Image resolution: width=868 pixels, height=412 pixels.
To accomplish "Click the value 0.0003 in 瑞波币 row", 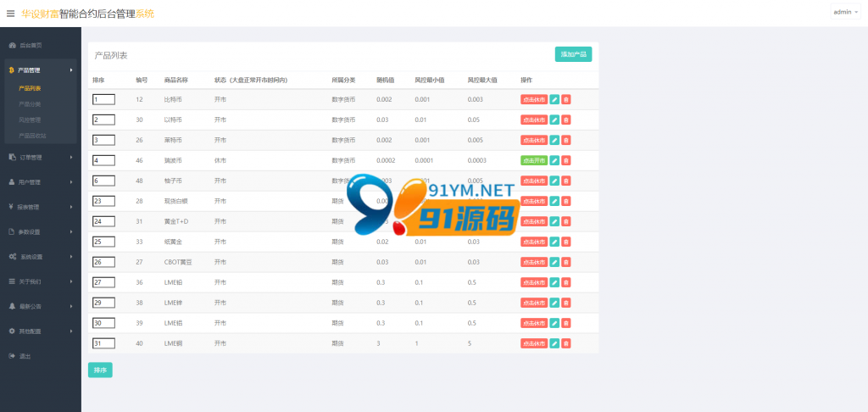I will (x=476, y=160).
